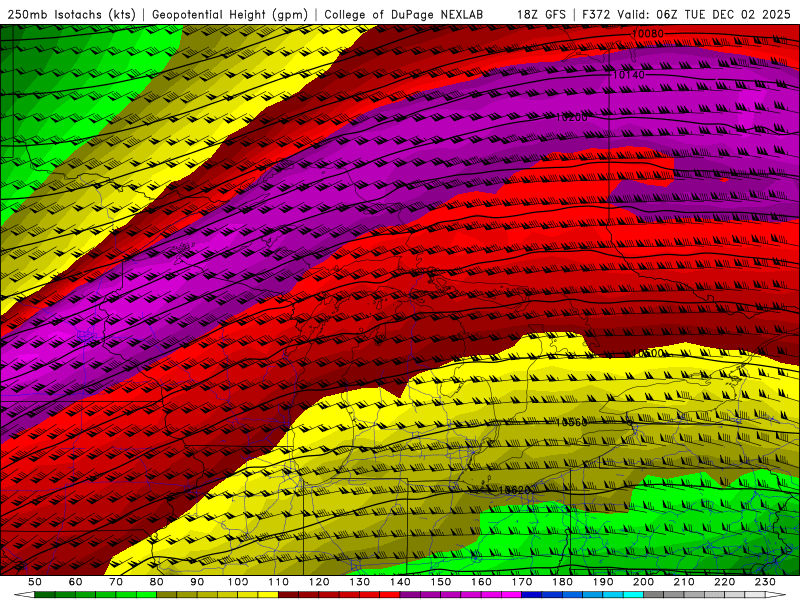Click the 130 value on the color scale
The width and height of the screenshot is (800, 600).
pos(360,582)
